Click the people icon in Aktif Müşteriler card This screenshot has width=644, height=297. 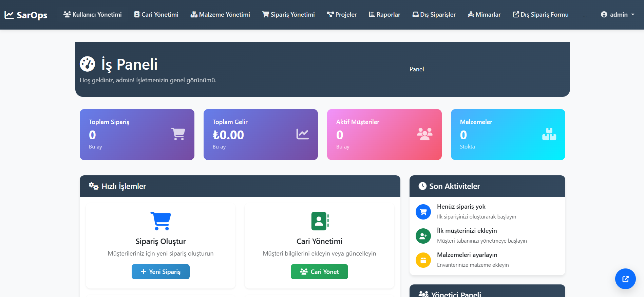coord(425,134)
